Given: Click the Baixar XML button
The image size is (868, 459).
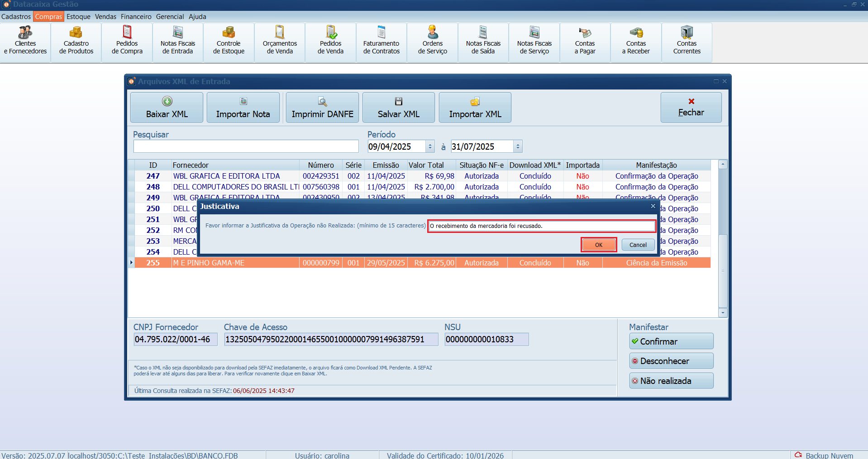Looking at the screenshot, I should 167,108.
